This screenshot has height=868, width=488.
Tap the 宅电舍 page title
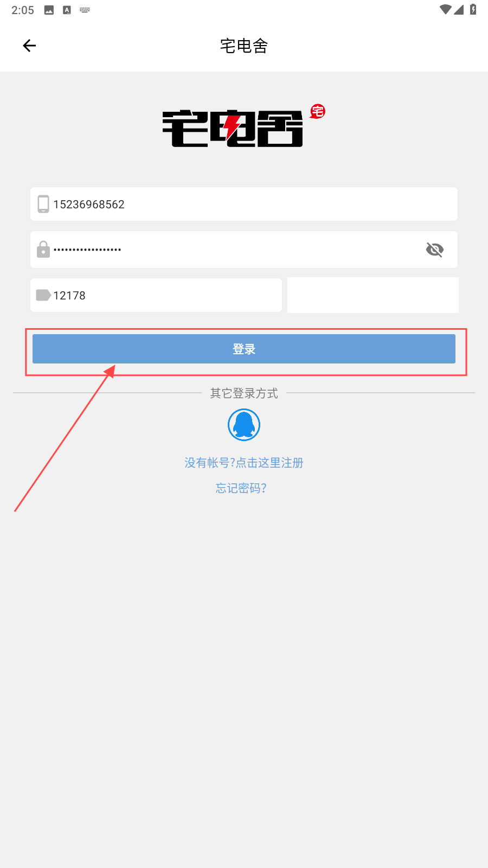click(244, 46)
